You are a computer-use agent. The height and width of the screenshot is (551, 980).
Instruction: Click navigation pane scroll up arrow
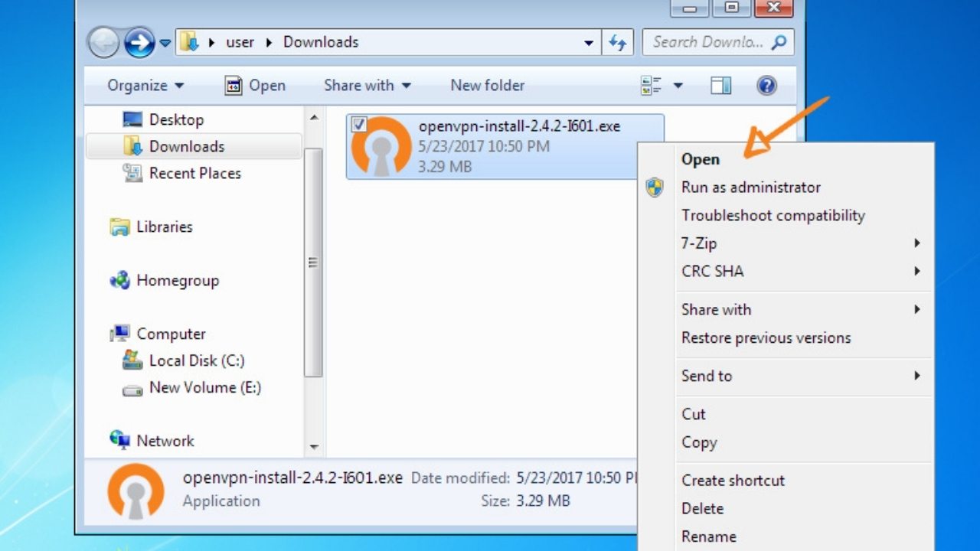tap(313, 118)
